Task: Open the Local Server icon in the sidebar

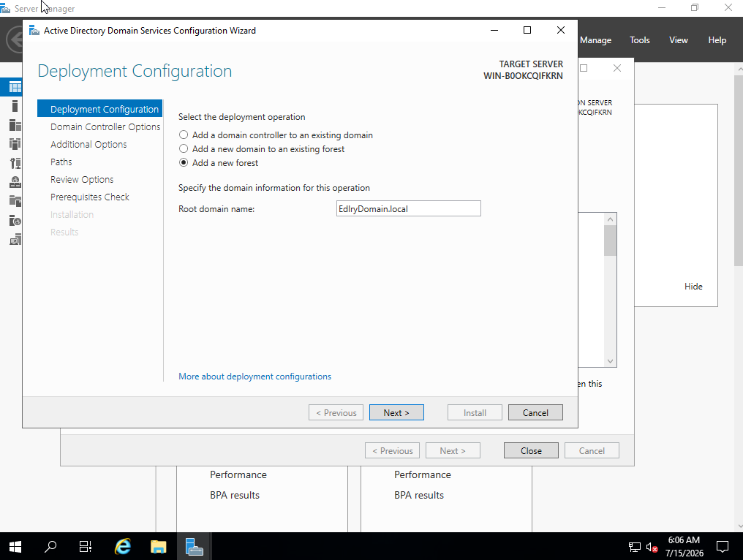Action: [x=15, y=106]
